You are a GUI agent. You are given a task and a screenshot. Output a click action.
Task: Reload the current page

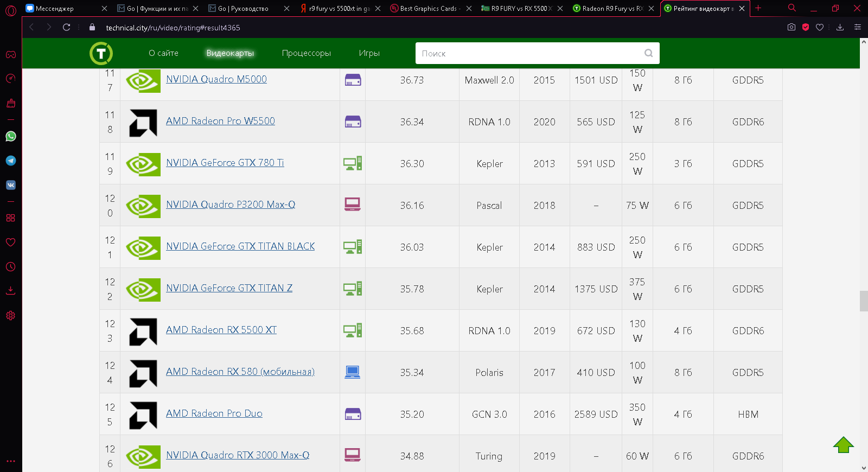pyautogui.click(x=67, y=27)
